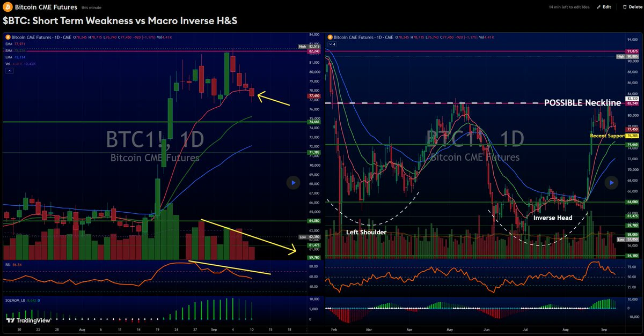
Task: Click the High 90,885 price label in right chart
Action: point(627,56)
